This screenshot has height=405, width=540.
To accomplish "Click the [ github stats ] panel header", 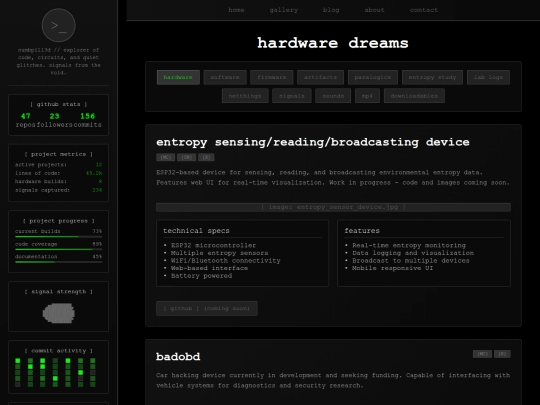I will [59, 104].
